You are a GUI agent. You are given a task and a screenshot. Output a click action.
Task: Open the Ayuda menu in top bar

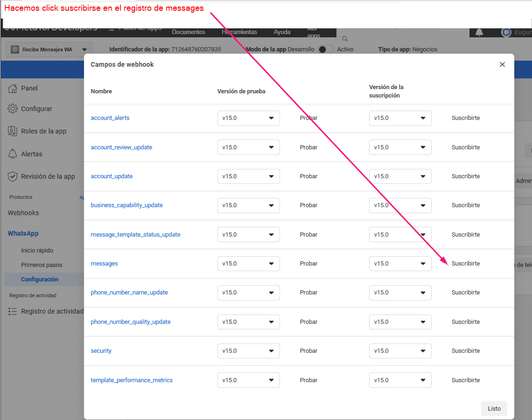tap(282, 32)
